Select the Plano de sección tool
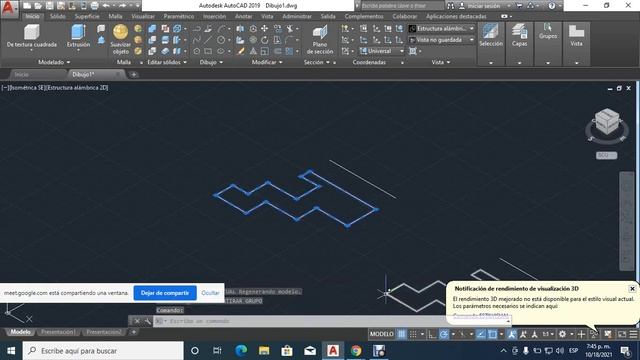 pos(320,40)
